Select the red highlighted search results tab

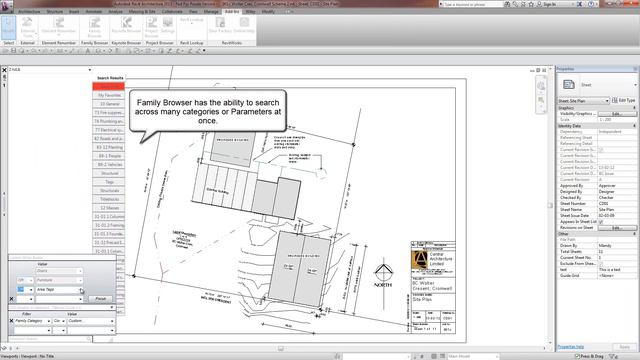(109, 87)
